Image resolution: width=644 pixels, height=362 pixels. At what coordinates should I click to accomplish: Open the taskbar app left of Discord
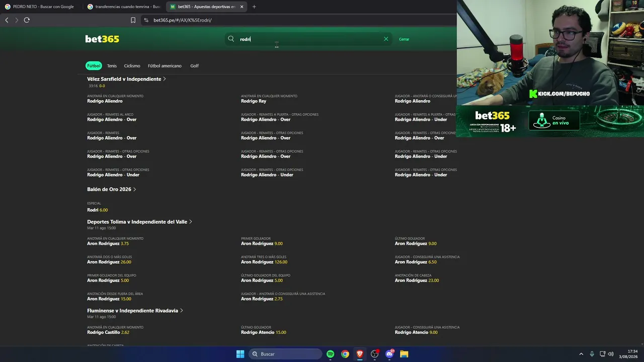point(374,354)
